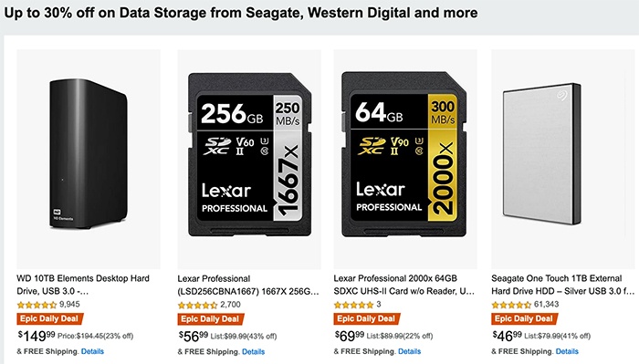
Task: Open the Lexar 256GB SD card image
Action: point(249,160)
